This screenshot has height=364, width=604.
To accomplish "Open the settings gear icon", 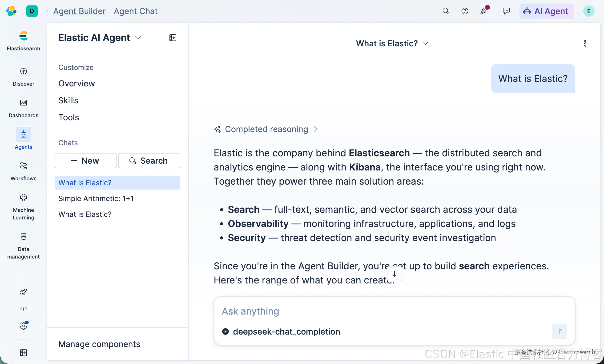I will (24, 326).
